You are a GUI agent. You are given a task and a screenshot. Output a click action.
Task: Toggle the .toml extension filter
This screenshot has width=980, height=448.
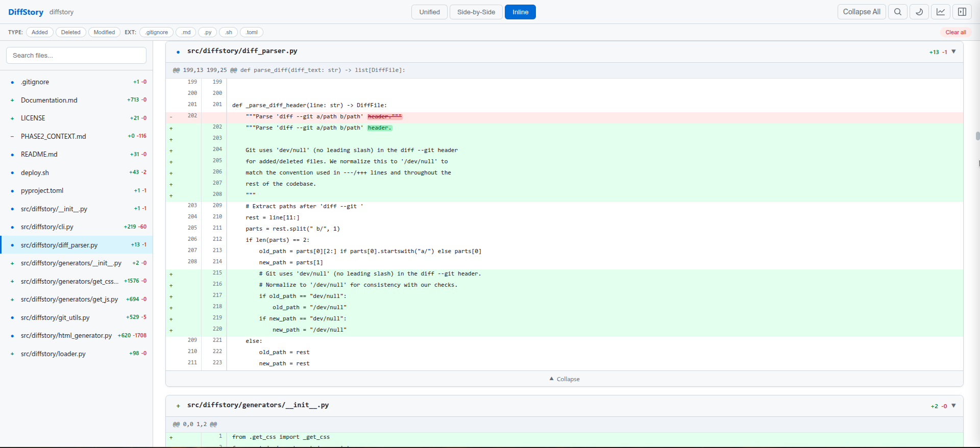(x=252, y=32)
